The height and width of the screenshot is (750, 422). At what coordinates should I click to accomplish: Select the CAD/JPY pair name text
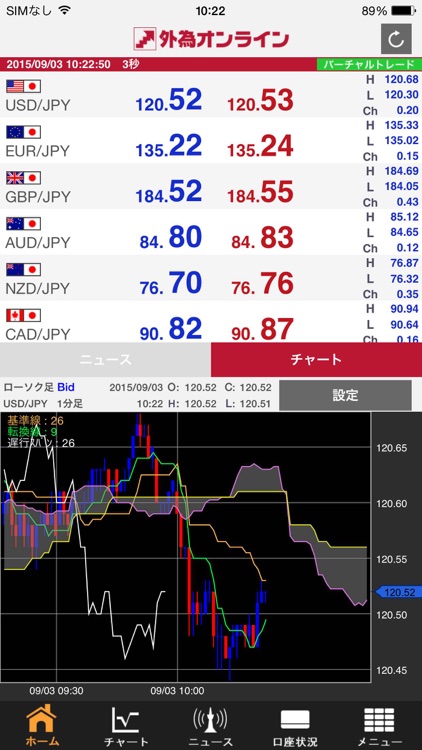38,333
